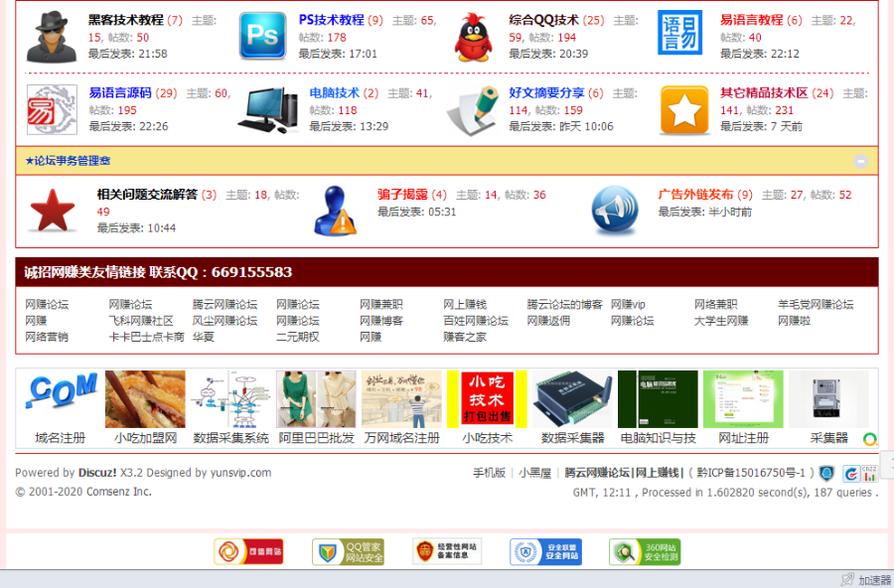This screenshot has width=894, height=588.
Task: Click the 安全联盟 安全网站 badge
Action: click(545, 551)
